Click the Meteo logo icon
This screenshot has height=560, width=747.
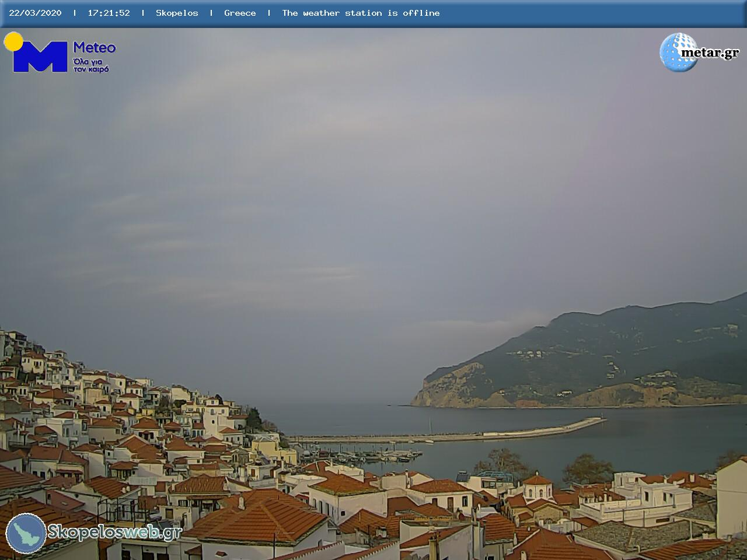(36, 52)
